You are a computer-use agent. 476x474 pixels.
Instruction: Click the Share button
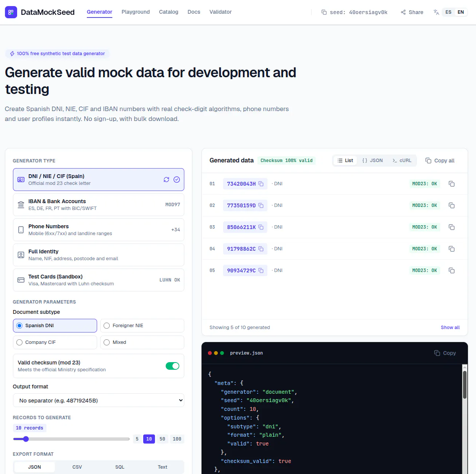(x=412, y=12)
